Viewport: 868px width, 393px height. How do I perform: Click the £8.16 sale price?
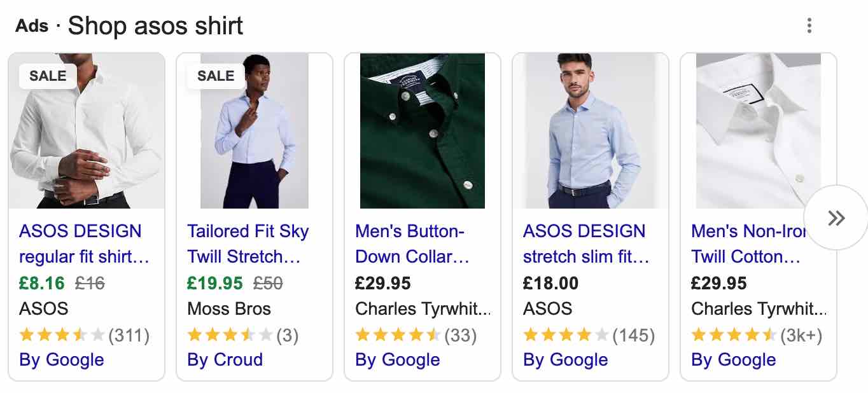pos(42,282)
